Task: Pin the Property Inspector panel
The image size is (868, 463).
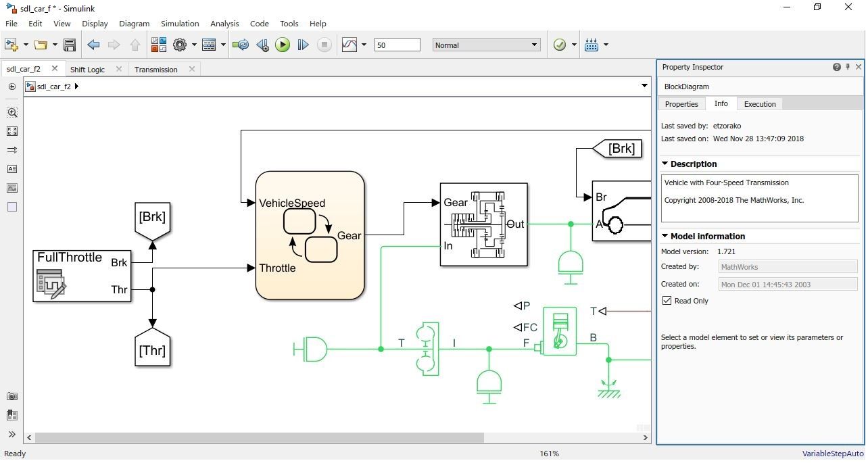Action: [848, 67]
